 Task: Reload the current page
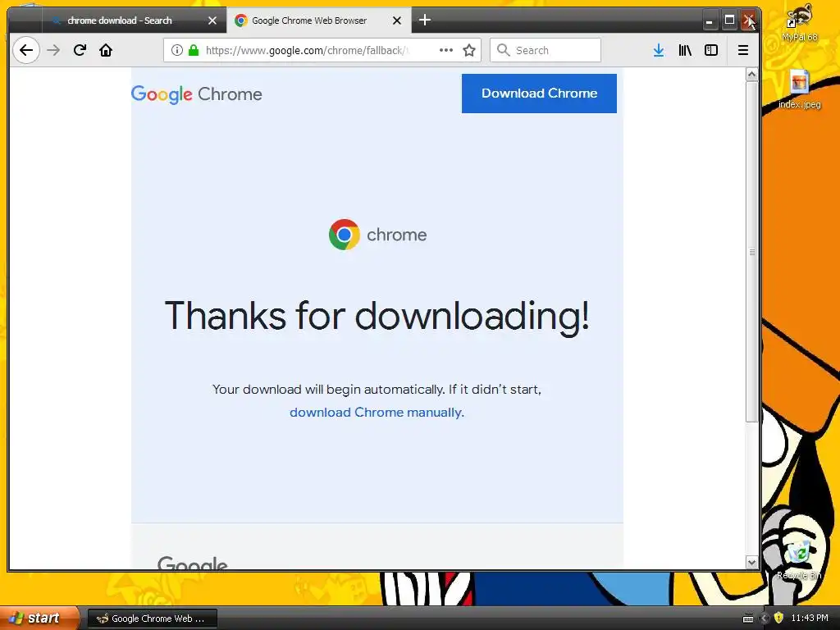(80, 50)
